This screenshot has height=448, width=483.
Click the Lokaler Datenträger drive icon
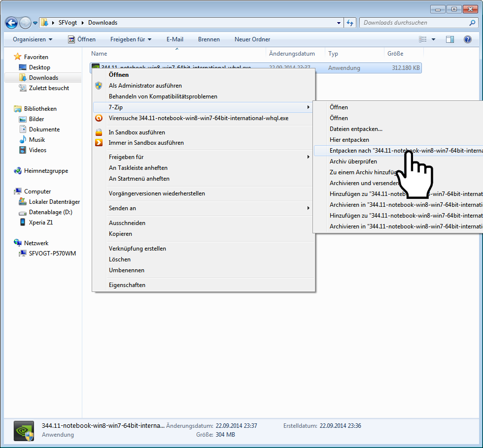[23, 201]
